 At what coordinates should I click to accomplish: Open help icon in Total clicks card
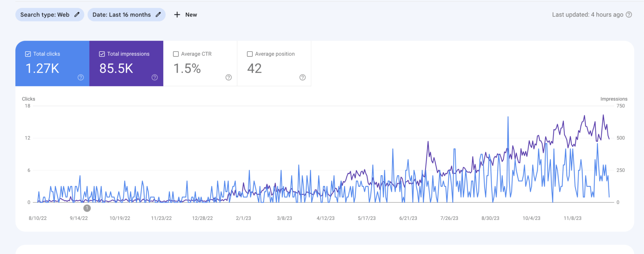click(x=81, y=77)
